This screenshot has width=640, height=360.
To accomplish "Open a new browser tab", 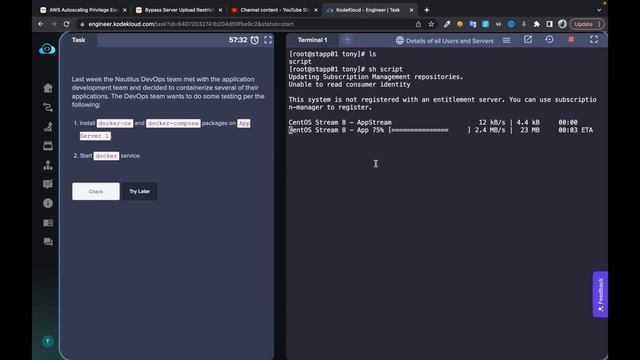I will tap(427, 10).
